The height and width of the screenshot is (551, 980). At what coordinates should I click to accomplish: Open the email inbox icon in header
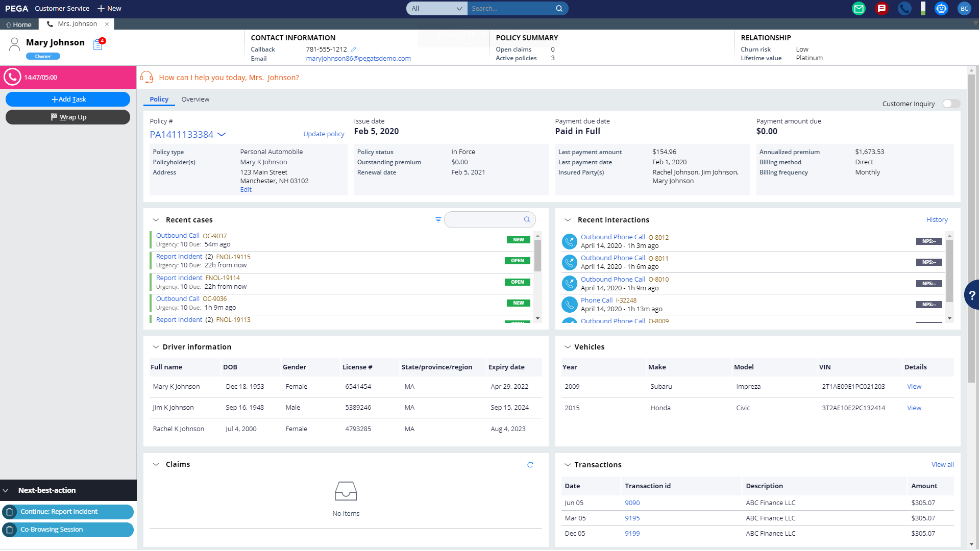pyautogui.click(x=859, y=9)
